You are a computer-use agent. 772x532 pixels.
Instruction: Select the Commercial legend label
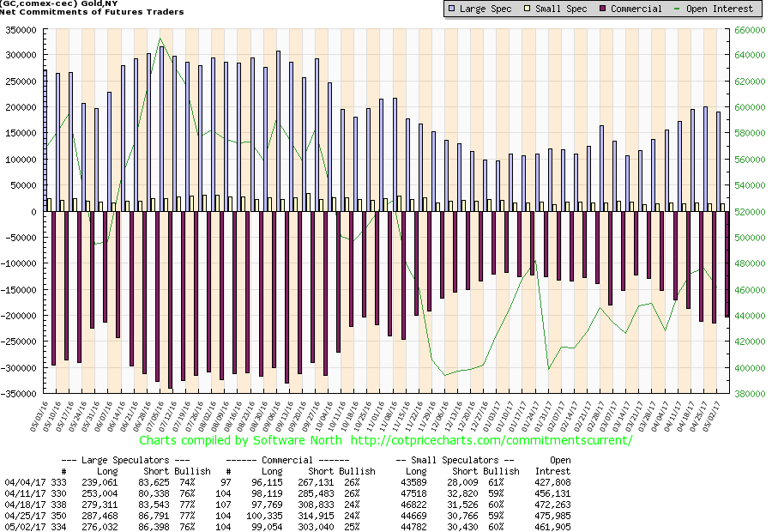coord(638,9)
